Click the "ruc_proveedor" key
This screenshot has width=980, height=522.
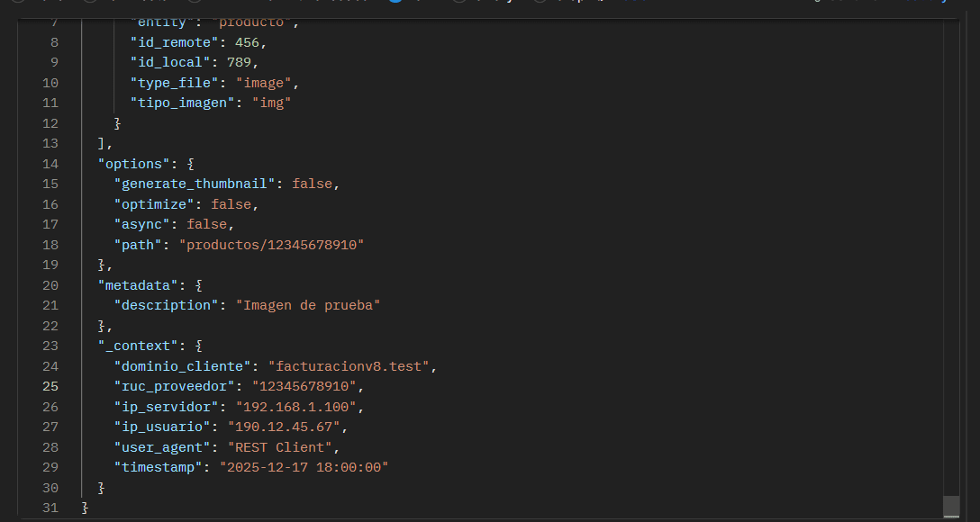tap(175, 387)
